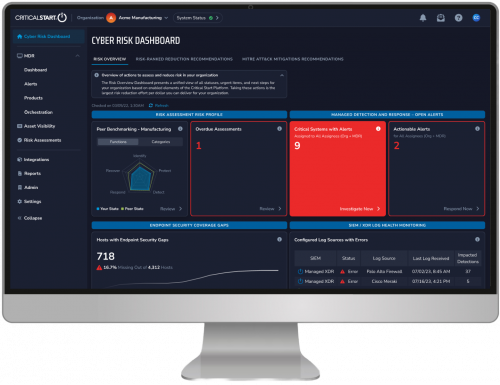Click info icon on Hosts with Endpoint Security Gaps
The height and width of the screenshot is (385, 500).
click(x=279, y=239)
